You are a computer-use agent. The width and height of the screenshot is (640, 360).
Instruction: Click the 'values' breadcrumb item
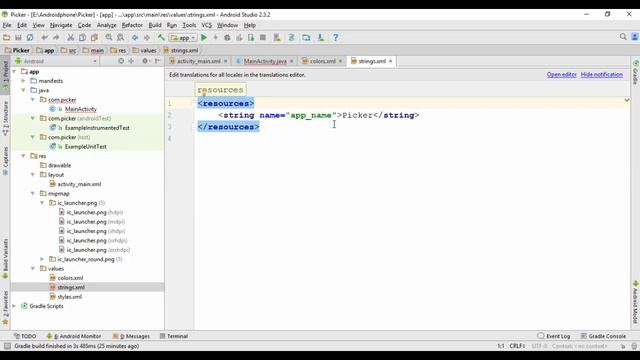click(x=145, y=51)
